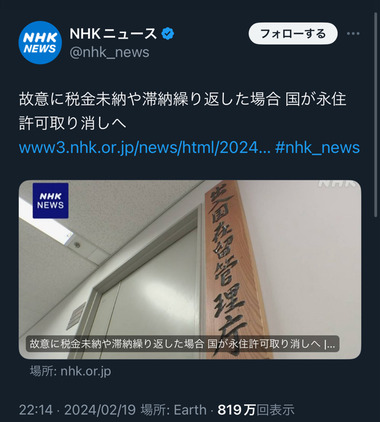
Task: Click the フォローする follow button
Action: (293, 34)
